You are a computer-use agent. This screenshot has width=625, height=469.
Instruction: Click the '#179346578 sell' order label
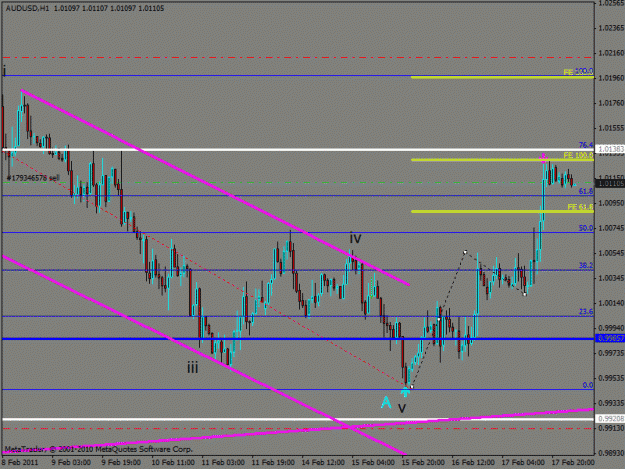point(33,178)
